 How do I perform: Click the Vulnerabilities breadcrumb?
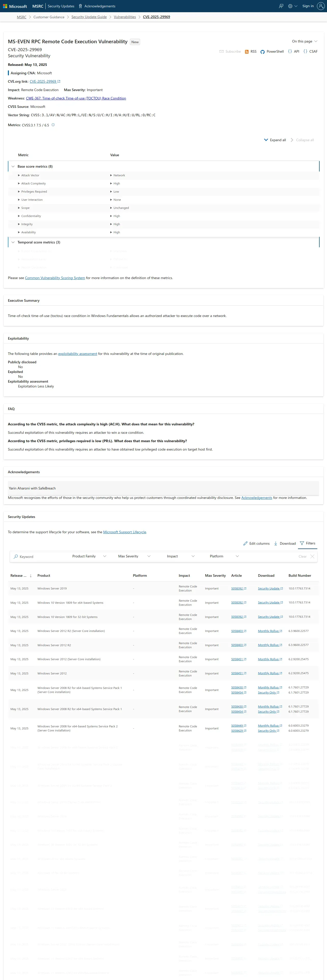(x=125, y=17)
